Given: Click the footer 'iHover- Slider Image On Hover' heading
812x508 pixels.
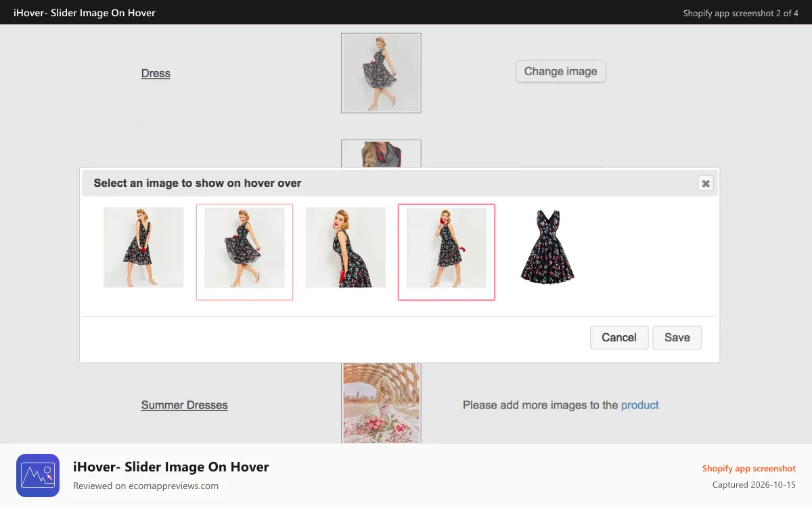Looking at the screenshot, I should pos(171,467).
